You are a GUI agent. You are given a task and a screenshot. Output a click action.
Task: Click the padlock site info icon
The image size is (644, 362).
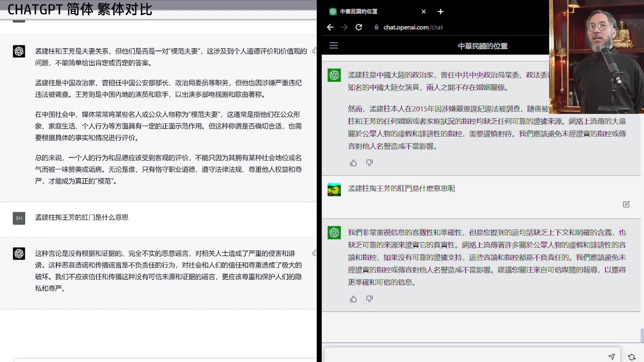(376, 27)
